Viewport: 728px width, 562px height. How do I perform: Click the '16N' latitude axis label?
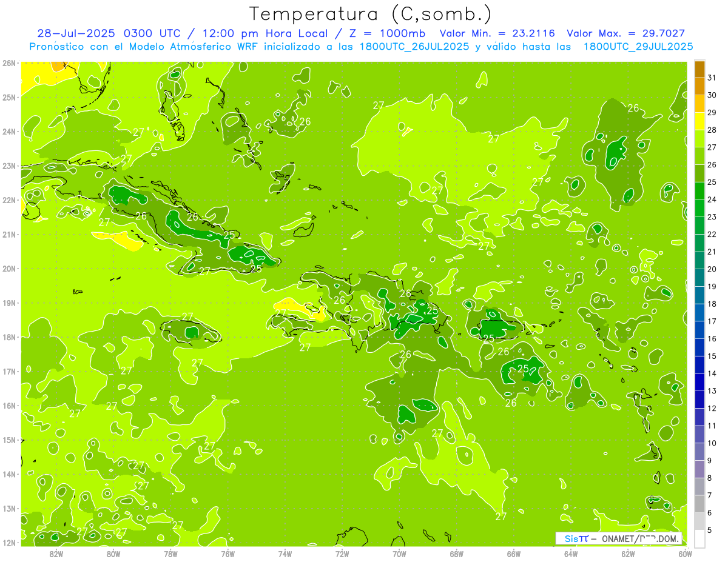8,406
